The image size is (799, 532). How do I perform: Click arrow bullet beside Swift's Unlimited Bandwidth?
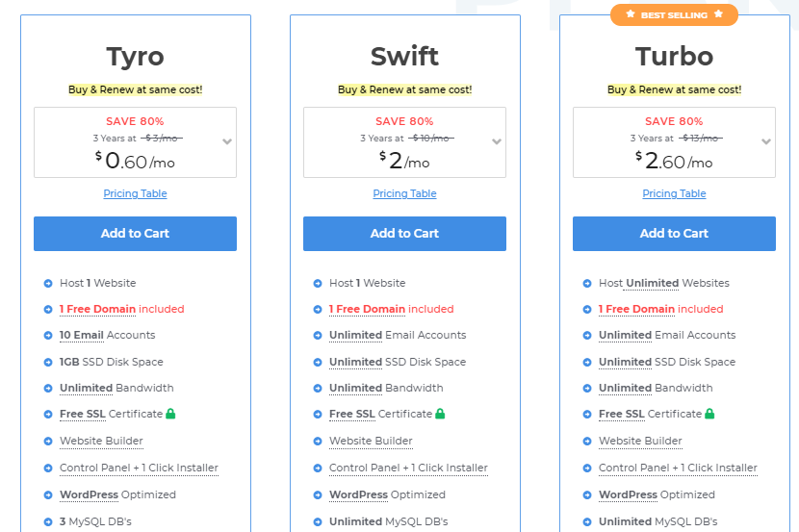point(318,389)
